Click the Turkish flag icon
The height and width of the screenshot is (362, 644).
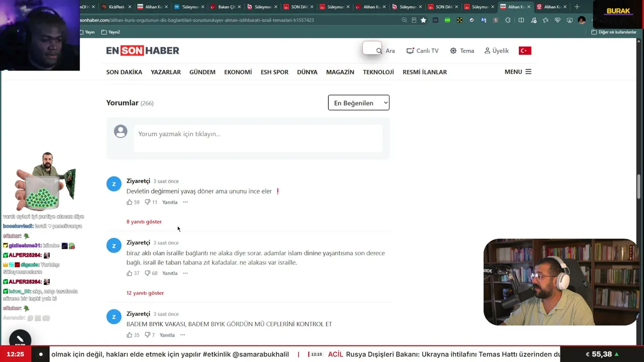point(525,51)
